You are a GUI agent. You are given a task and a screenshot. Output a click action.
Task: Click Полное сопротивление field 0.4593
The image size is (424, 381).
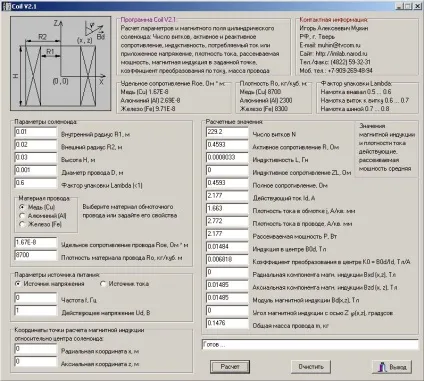(x=227, y=183)
